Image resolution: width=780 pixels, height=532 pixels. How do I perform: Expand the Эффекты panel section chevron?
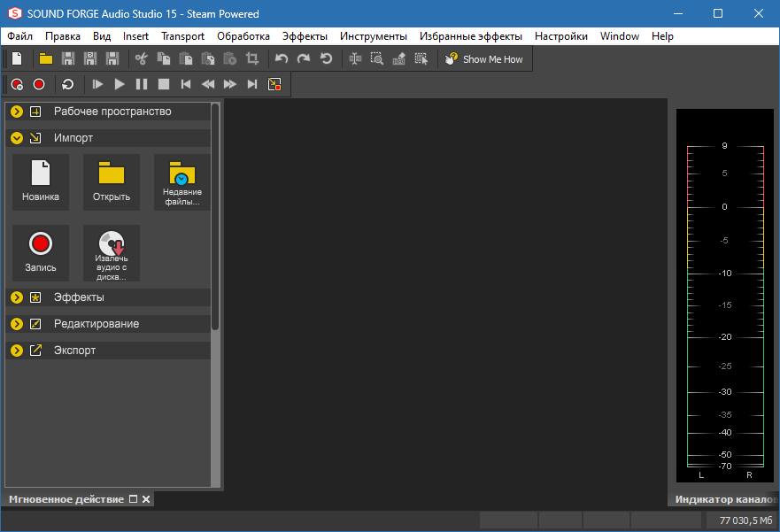(x=17, y=297)
